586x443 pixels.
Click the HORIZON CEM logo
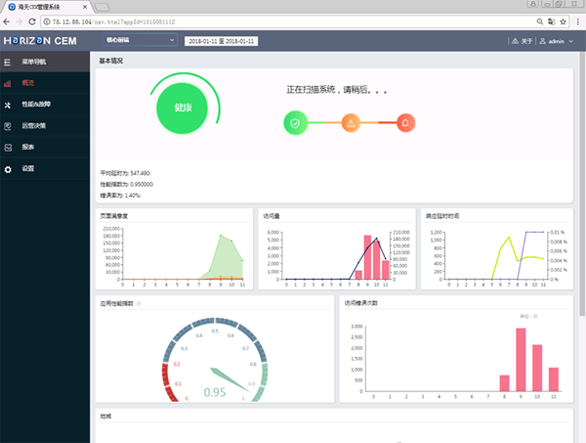pyautogui.click(x=40, y=41)
